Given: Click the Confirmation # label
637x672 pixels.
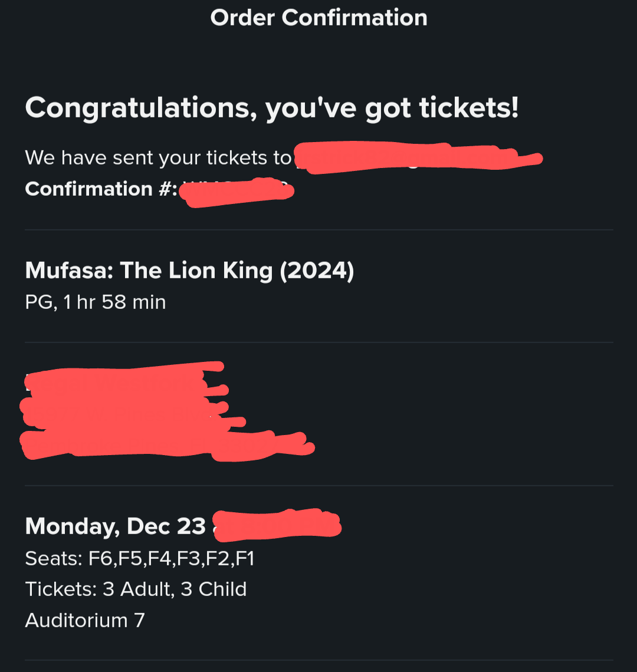Looking at the screenshot, I should point(101,189).
